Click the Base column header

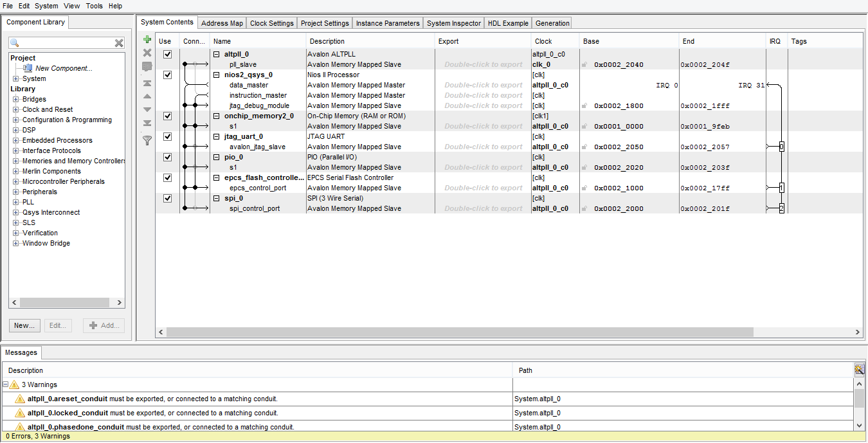click(x=629, y=41)
